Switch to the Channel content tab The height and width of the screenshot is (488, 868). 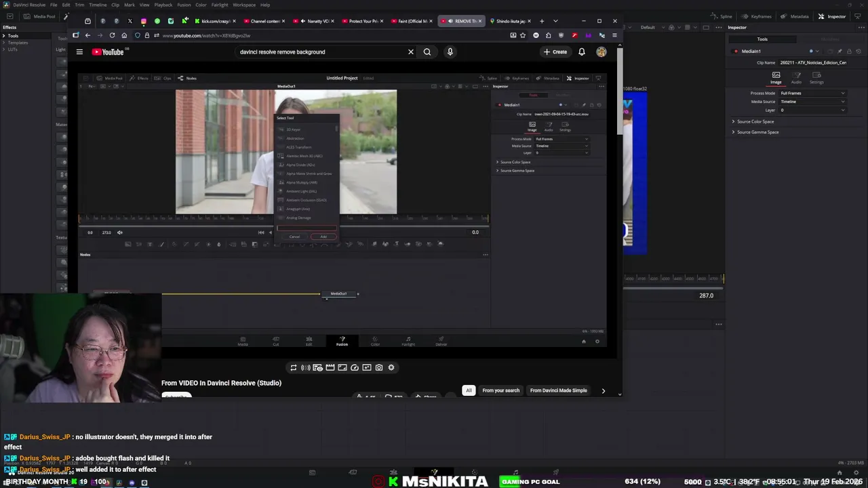pos(265,21)
